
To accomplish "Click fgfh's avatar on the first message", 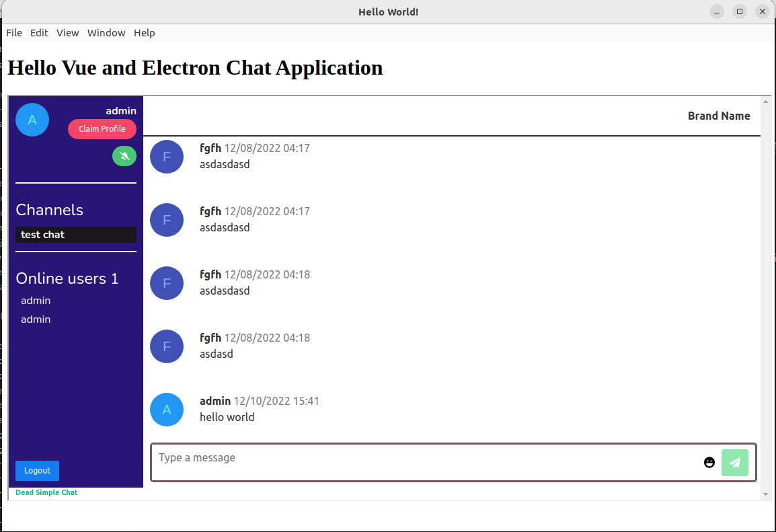I will coord(167,157).
